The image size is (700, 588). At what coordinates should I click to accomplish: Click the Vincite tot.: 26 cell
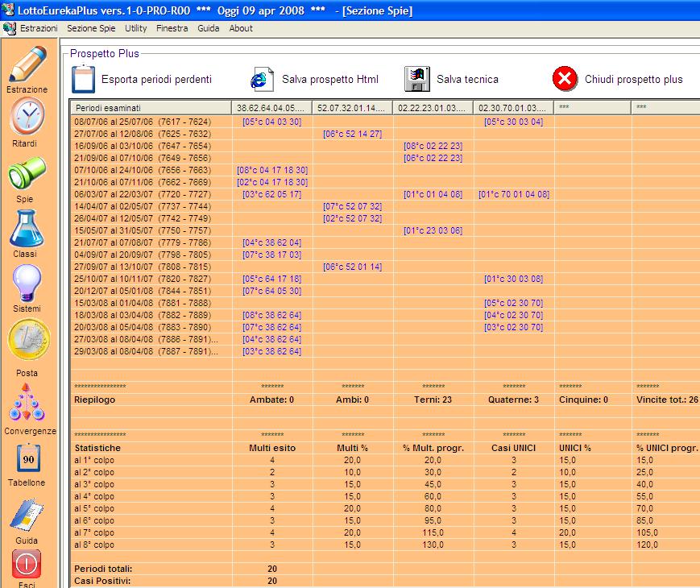667,400
